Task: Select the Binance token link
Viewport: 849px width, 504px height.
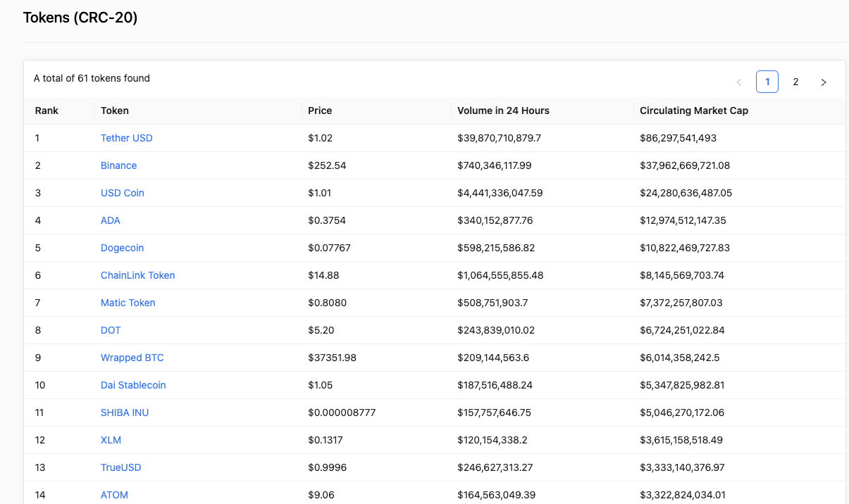Action: click(118, 165)
